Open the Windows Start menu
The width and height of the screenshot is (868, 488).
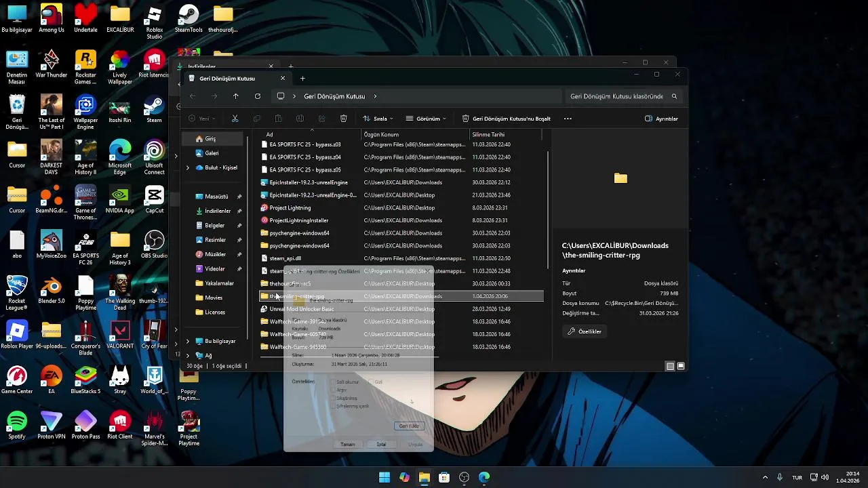(384, 477)
